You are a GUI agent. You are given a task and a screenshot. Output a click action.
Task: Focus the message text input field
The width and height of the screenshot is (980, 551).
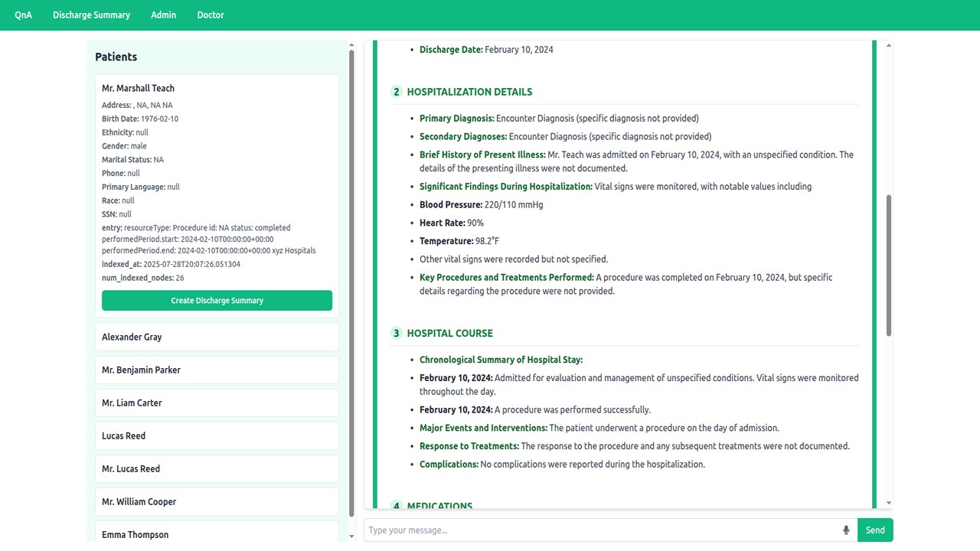click(x=602, y=530)
